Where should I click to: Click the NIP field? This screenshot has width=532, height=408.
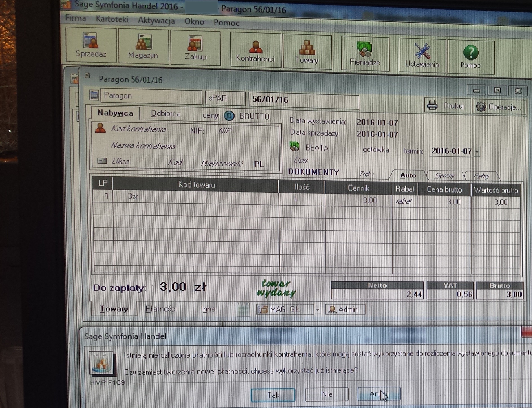[x=225, y=131]
